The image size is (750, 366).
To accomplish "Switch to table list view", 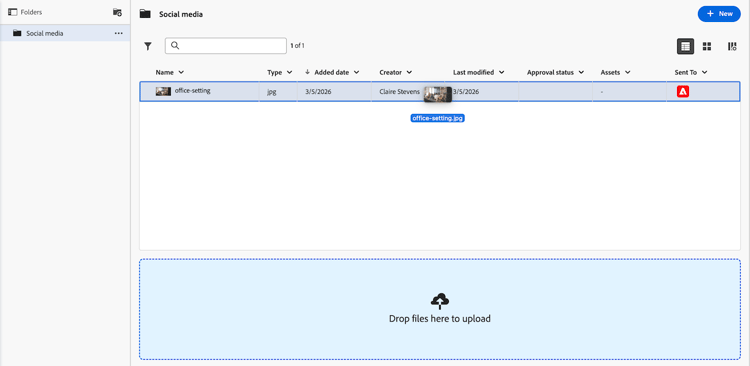I will (x=685, y=46).
